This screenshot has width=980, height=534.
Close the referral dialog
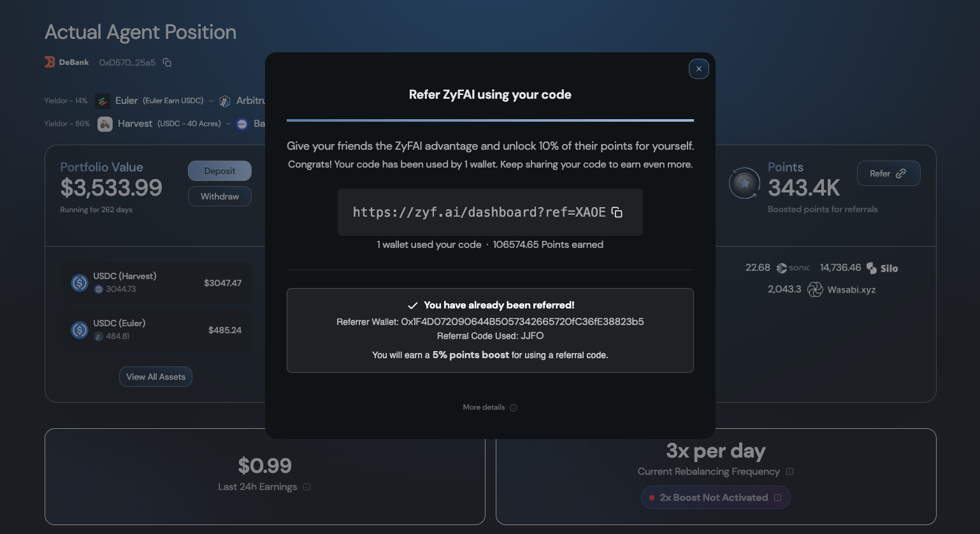(x=698, y=69)
